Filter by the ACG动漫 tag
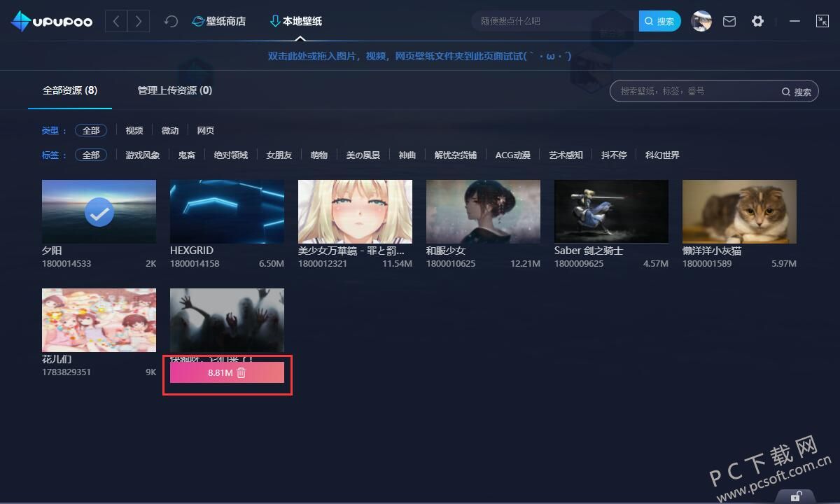Screen dimensions: 840x504 513,155
